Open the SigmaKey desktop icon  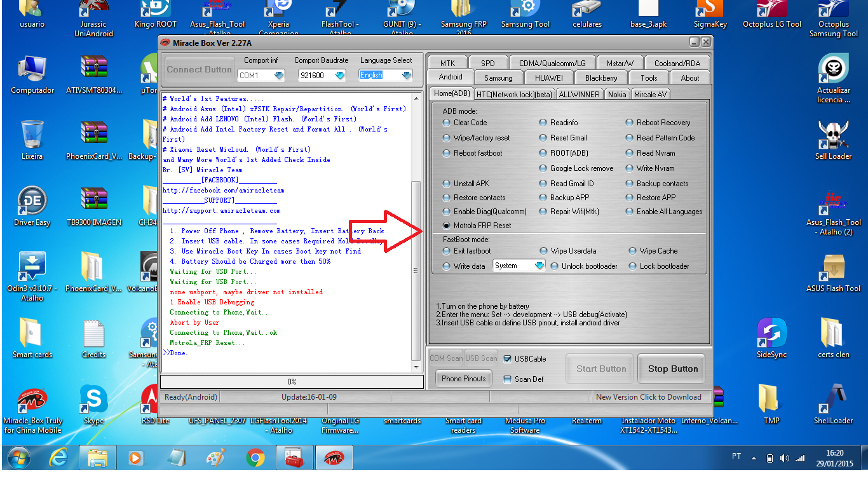pyautogui.click(x=710, y=15)
